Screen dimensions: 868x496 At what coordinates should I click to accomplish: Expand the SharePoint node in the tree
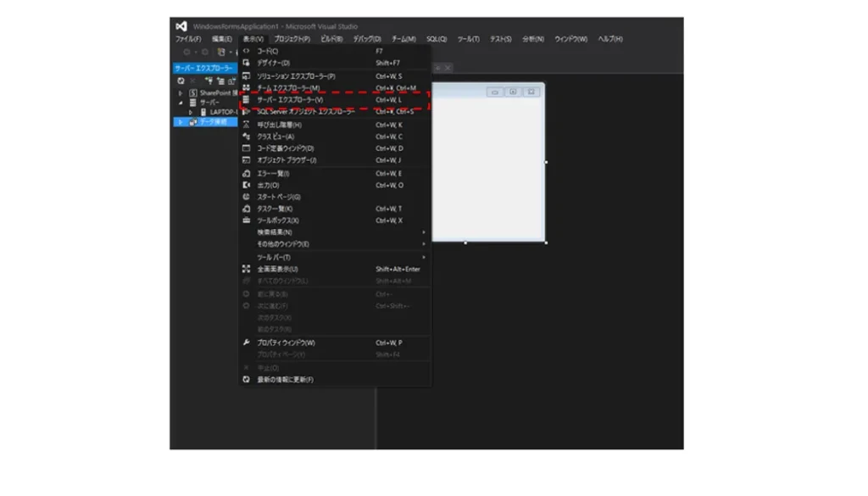(181, 92)
